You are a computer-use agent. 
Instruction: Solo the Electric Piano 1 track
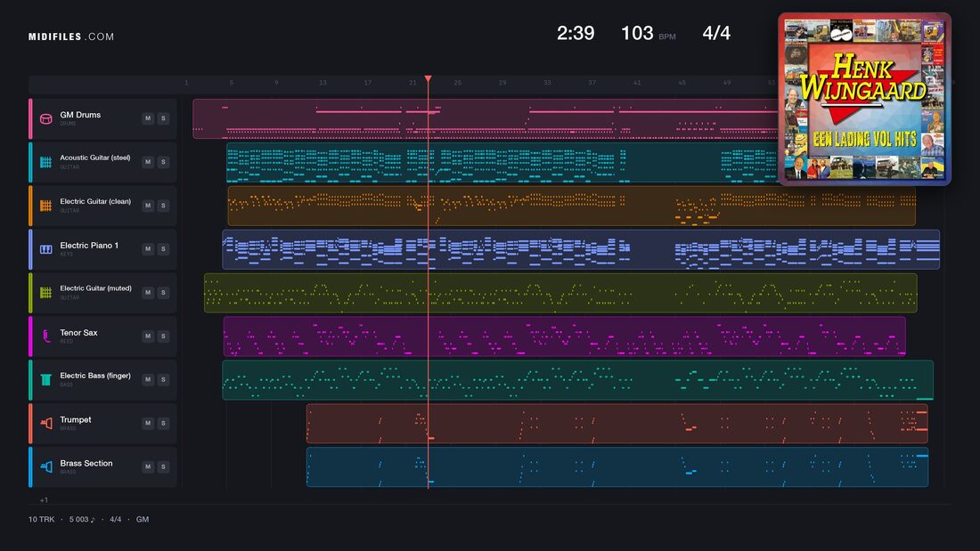tap(163, 248)
